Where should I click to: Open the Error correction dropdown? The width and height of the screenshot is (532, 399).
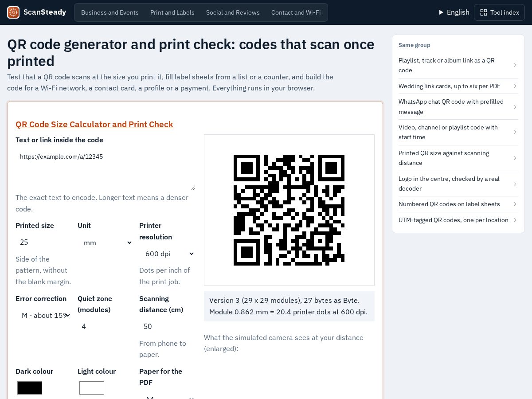tap(43, 315)
